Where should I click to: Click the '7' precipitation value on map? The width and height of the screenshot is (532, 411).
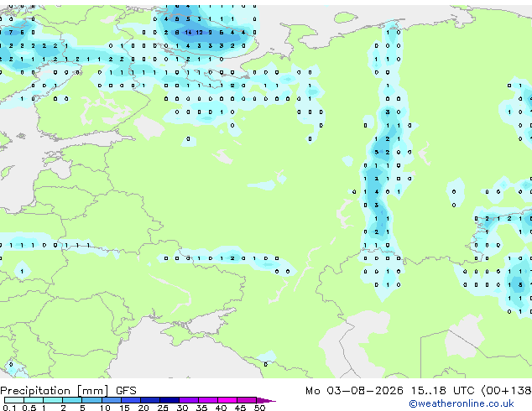(11, 33)
